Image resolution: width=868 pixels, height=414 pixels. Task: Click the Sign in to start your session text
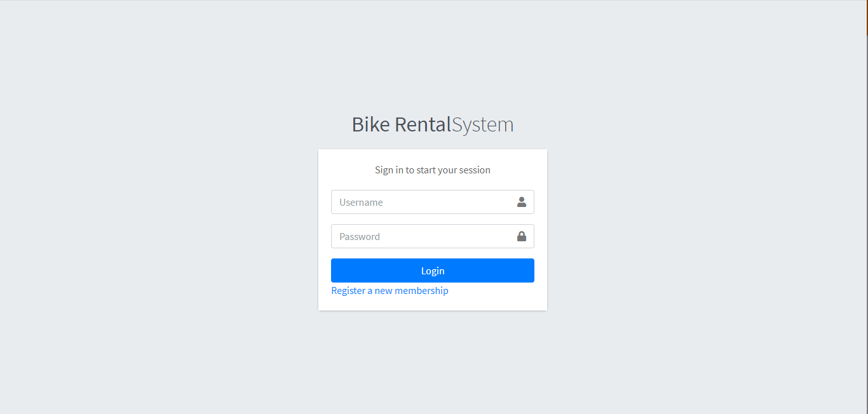[432, 170]
